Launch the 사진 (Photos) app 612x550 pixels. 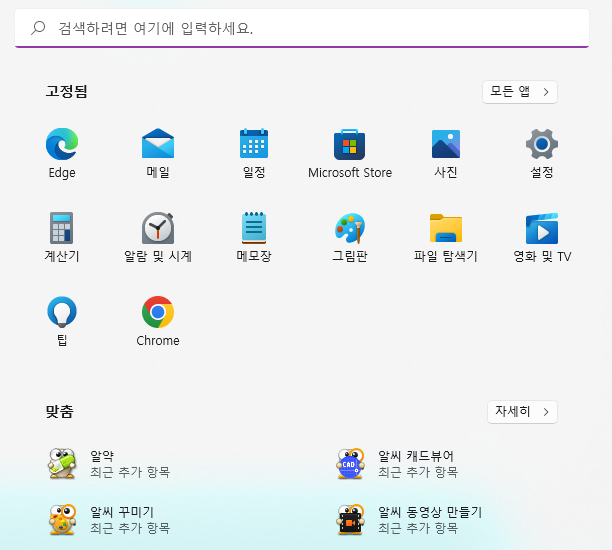[x=446, y=144]
